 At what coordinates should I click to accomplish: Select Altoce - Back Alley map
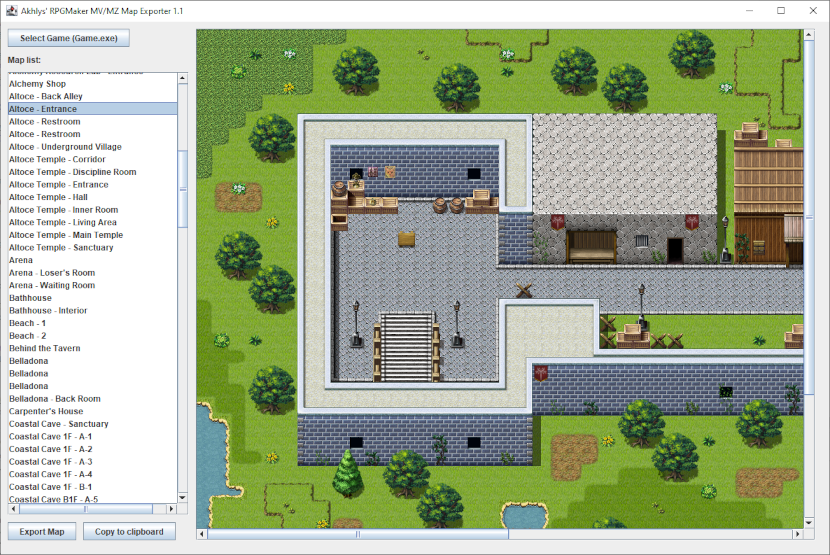point(93,96)
